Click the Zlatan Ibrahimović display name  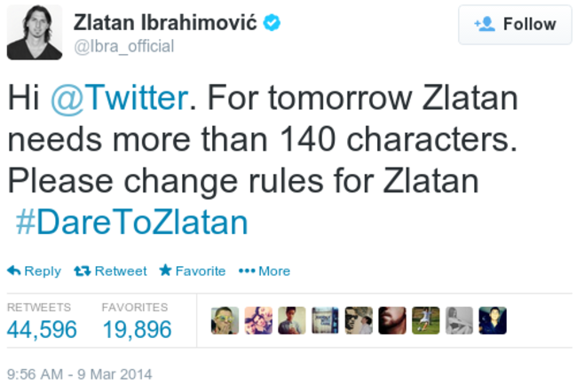click(x=165, y=23)
